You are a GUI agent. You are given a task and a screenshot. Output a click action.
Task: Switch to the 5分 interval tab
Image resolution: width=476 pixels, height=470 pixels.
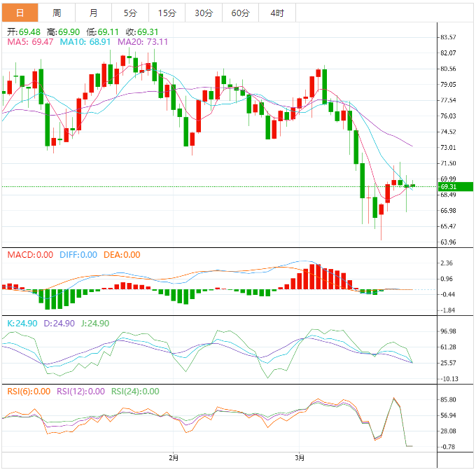click(130, 13)
